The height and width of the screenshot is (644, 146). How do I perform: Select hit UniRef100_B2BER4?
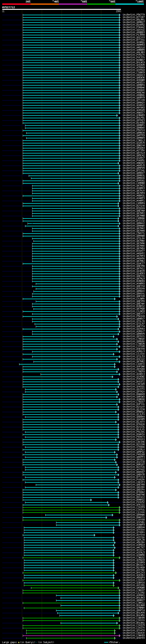tap(134, 281)
